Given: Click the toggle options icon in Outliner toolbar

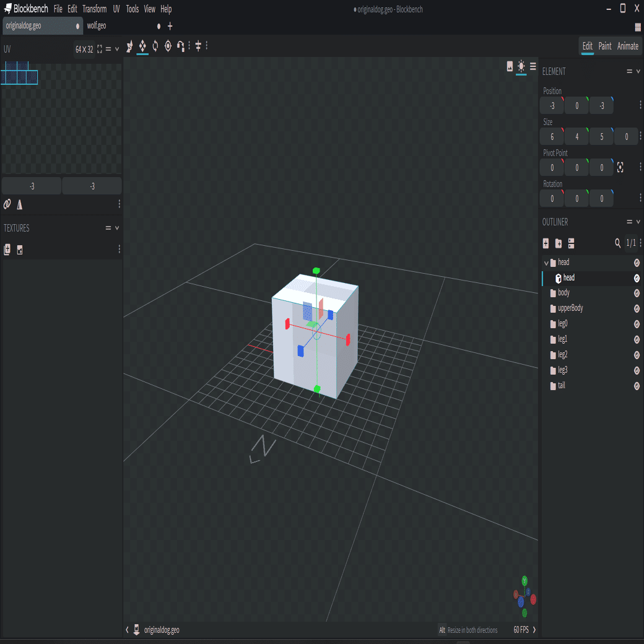Looking at the screenshot, I should [x=571, y=243].
